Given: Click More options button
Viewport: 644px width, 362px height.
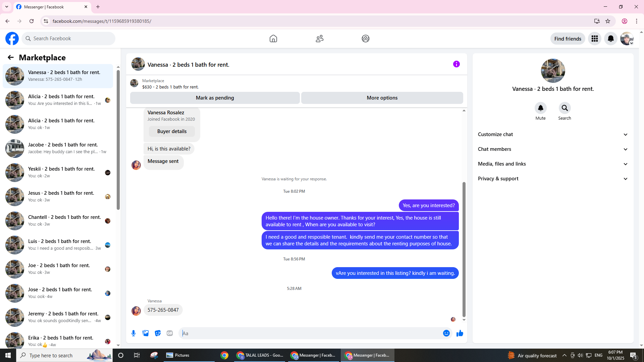Looking at the screenshot, I should coord(382,98).
